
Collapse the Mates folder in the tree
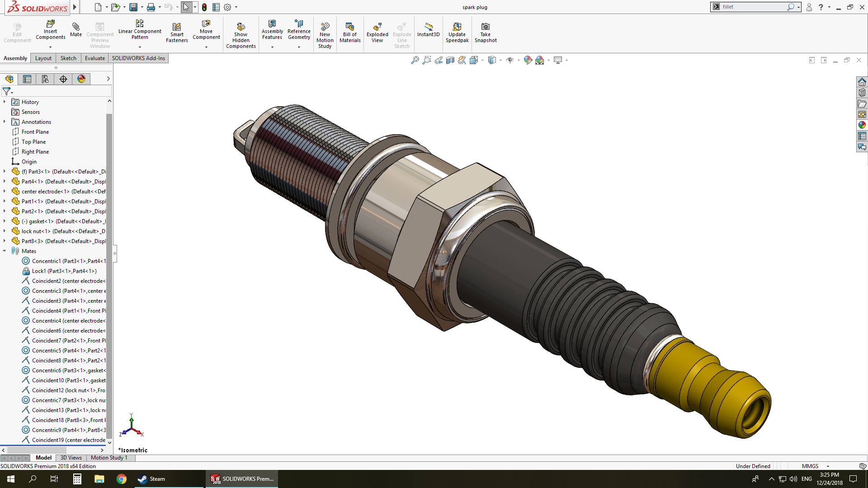tap(5, 251)
